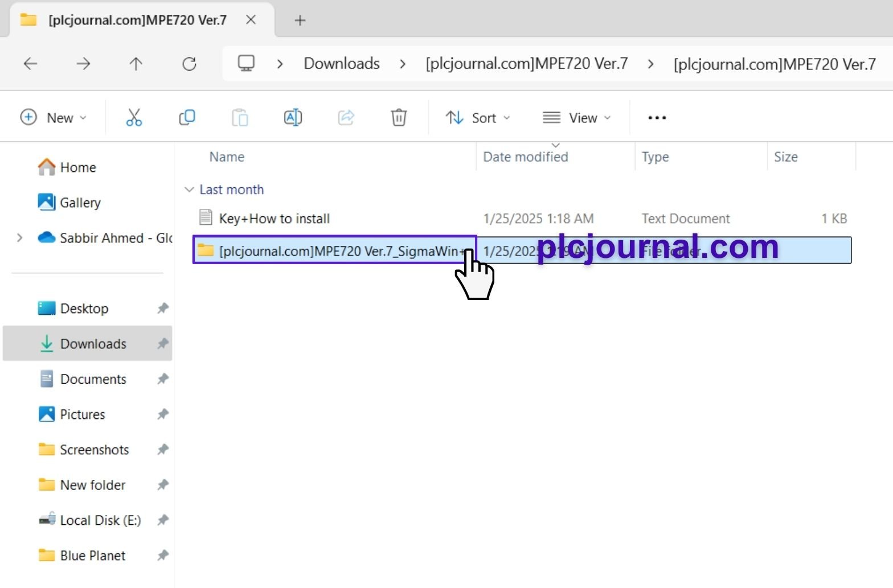The width and height of the screenshot is (893, 588).
Task: Open the New item dropdown
Action: [x=53, y=118]
